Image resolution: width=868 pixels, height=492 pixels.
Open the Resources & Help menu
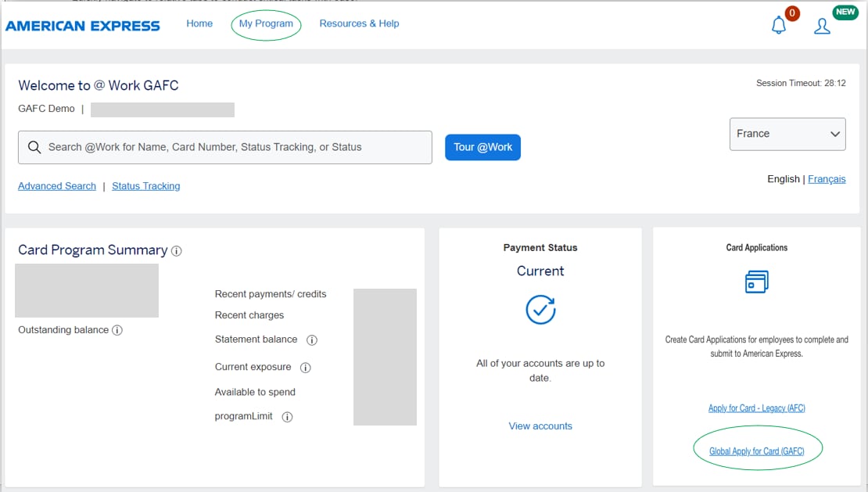tap(359, 23)
